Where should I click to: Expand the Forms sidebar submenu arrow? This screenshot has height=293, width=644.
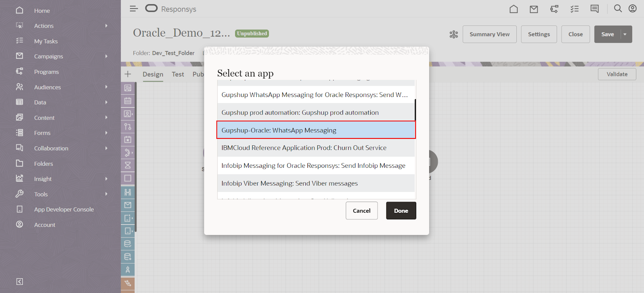point(106,133)
